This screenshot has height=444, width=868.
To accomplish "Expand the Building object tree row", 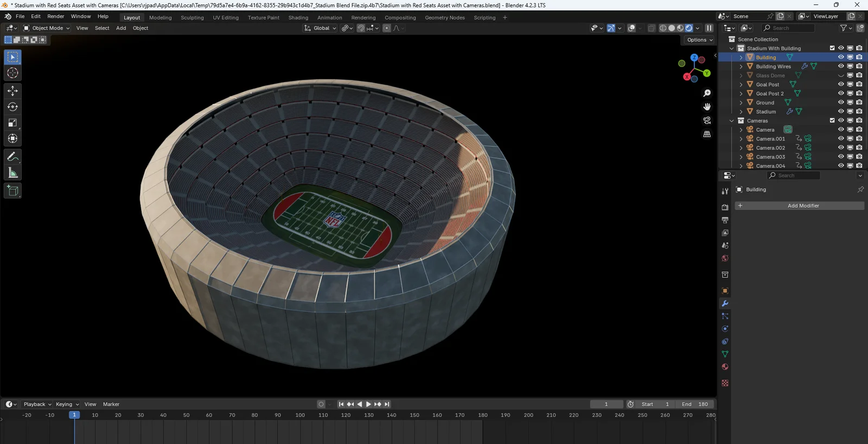I will tap(741, 58).
